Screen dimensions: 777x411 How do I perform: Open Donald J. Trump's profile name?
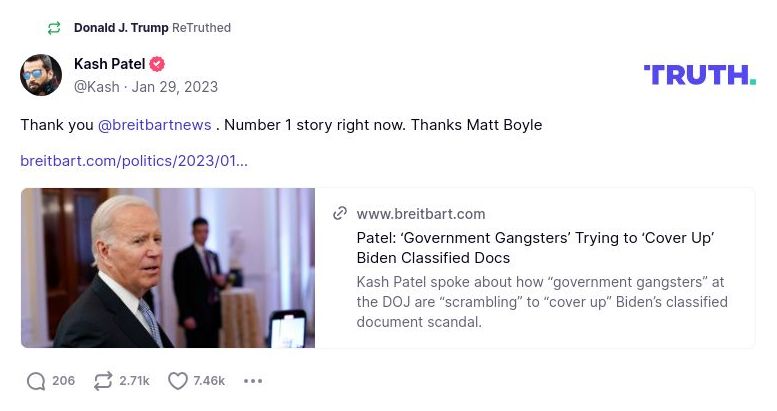(x=121, y=28)
